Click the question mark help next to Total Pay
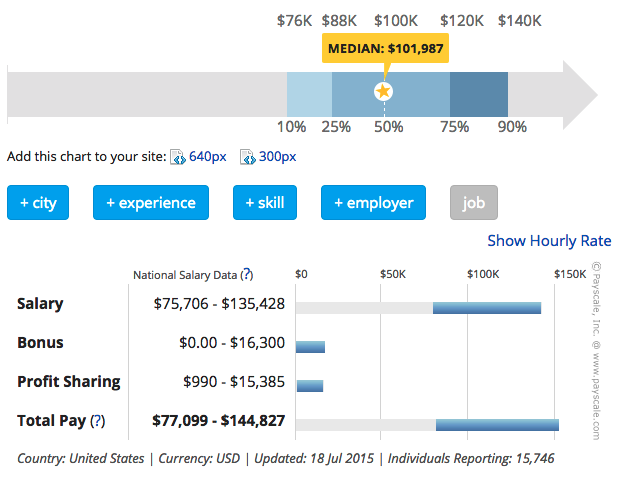Image resolution: width=622 pixels, height=482 pixels. point(98,421)
